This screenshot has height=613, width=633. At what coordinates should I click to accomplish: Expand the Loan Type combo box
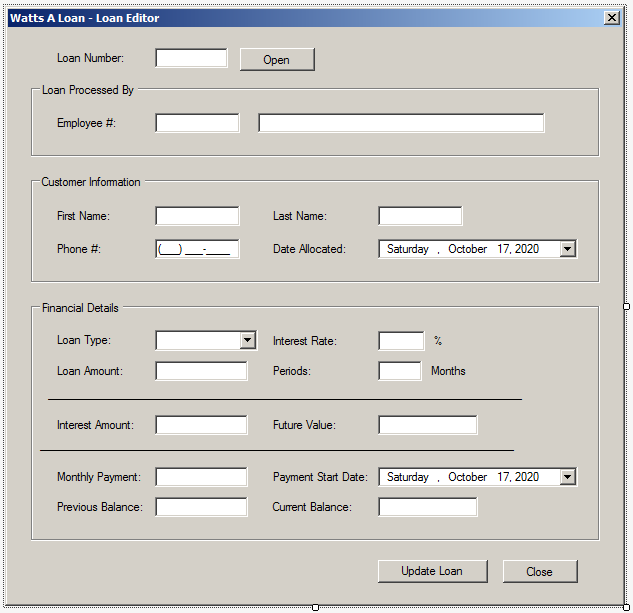pyautogui.click(x=247, y=340)
